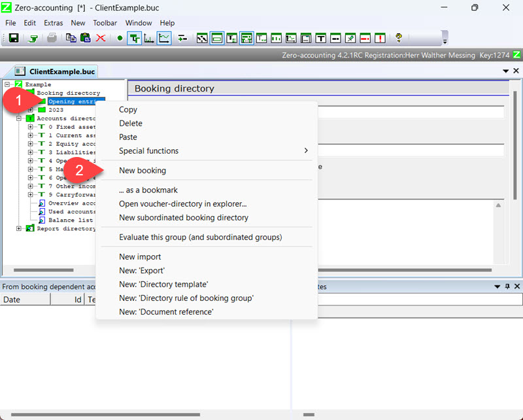
Task: Click the Paste clipboard toolbar icon
Action: (x=85, y=38)
